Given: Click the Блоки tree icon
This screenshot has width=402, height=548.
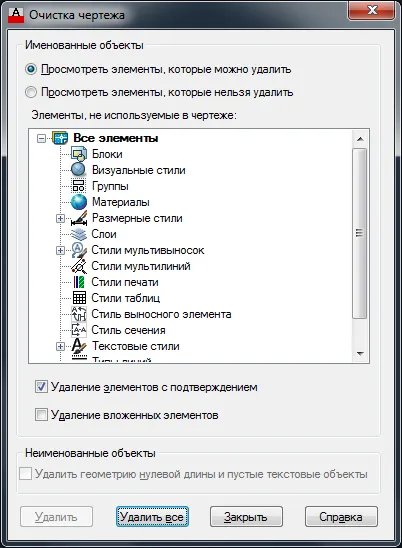Looking at the screenshot, I should click(x=79, y=154).
